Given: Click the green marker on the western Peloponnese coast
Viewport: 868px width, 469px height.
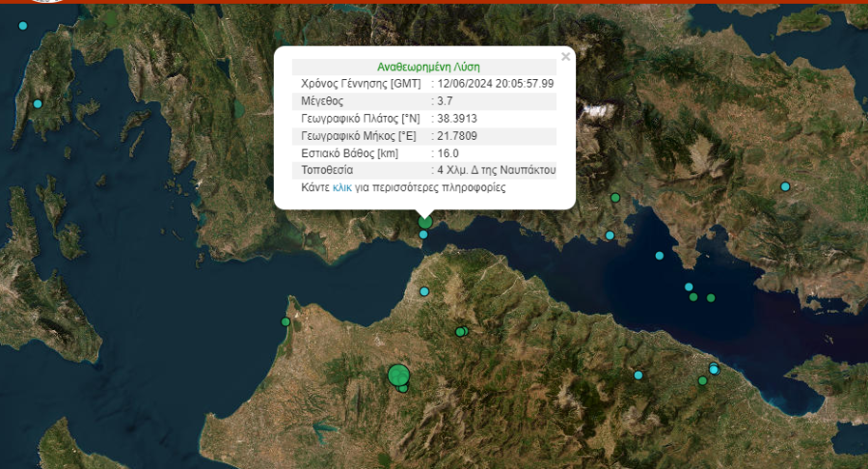Looking at the screenshot, I should click(x=285, y=321).
